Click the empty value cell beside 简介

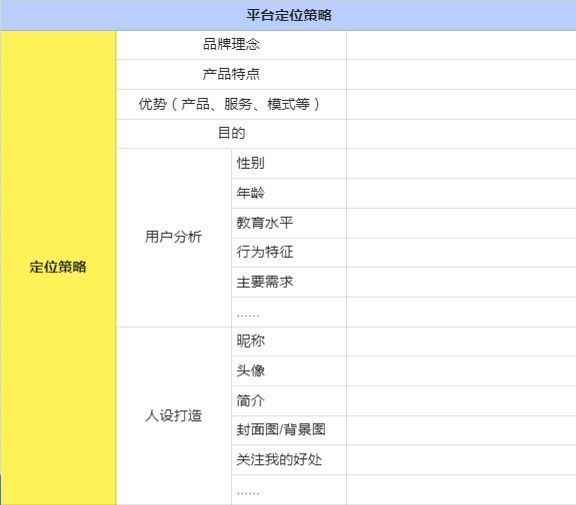coord(461,401)
